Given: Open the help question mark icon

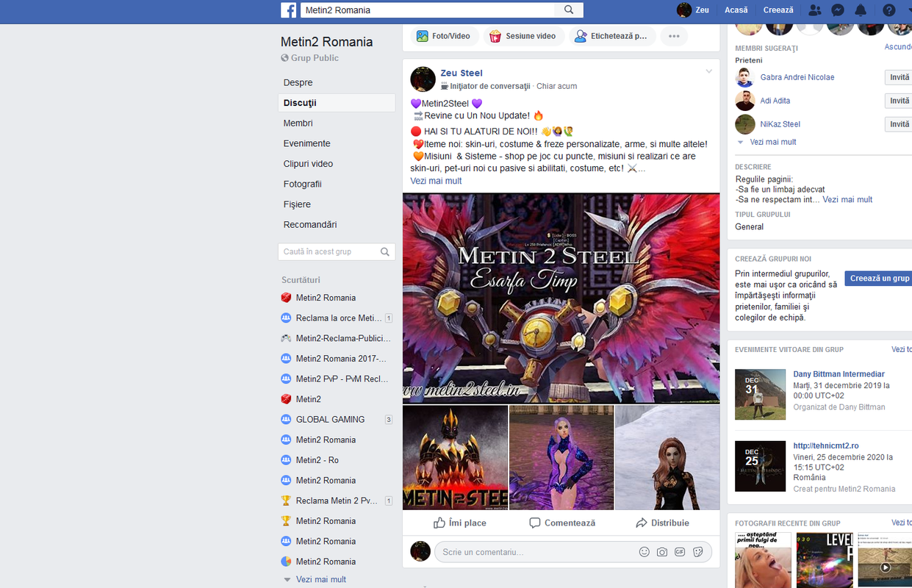Looking at the screenshot, I should point(889,10).
